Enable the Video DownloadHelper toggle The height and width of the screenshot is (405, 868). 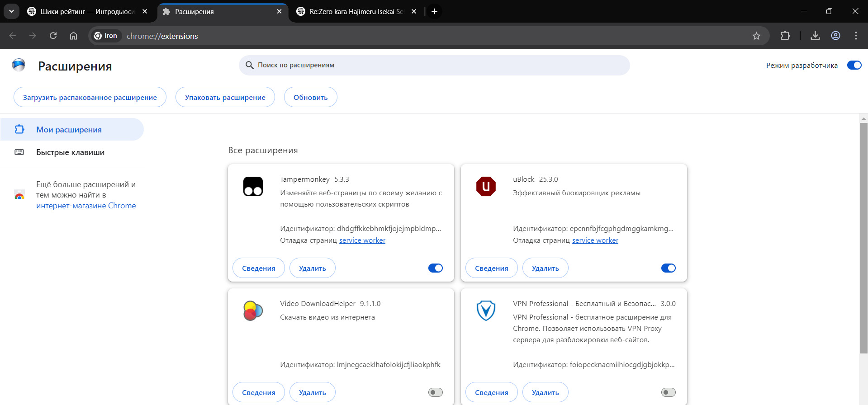(x=435, y=392)
